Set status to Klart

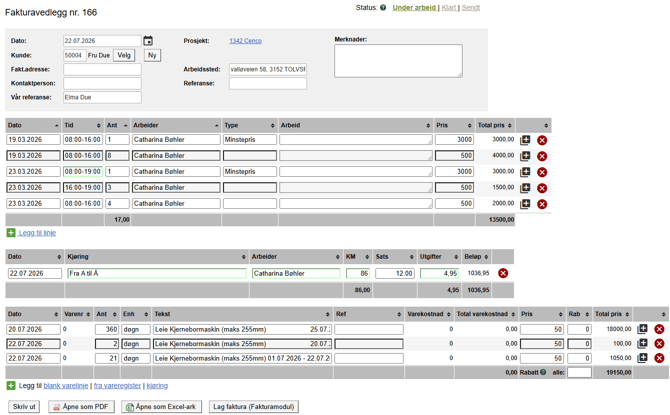point(448,8)
